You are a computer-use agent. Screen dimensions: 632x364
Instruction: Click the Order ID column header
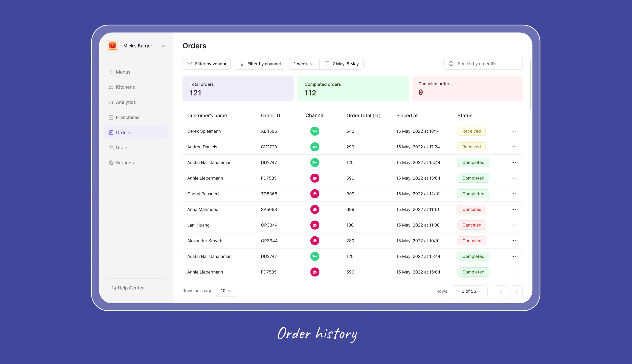(x=270, y=116)
